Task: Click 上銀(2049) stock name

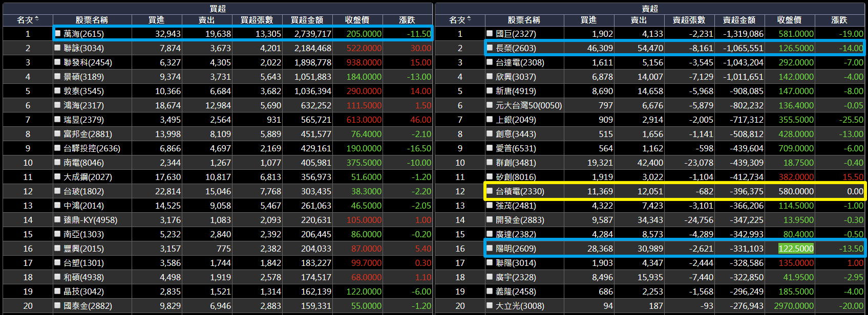Action: click(516, 120)
